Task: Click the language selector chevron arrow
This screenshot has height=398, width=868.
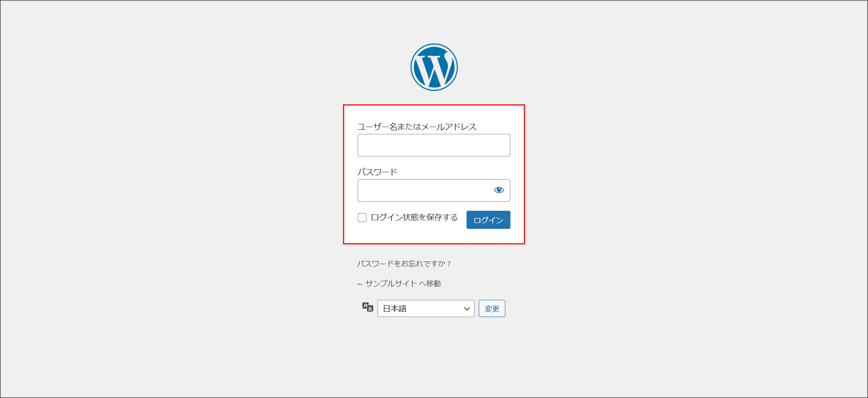Action: 467,309
